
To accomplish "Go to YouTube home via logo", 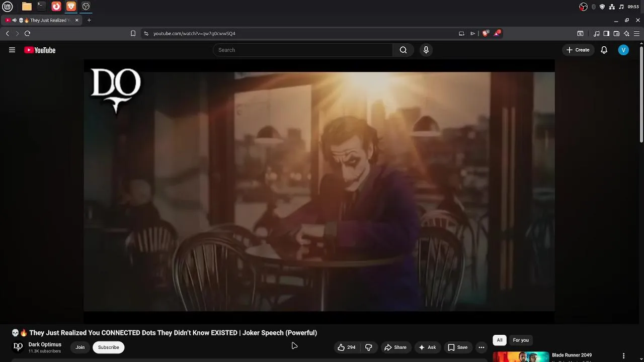I will (x=40, y=50).
